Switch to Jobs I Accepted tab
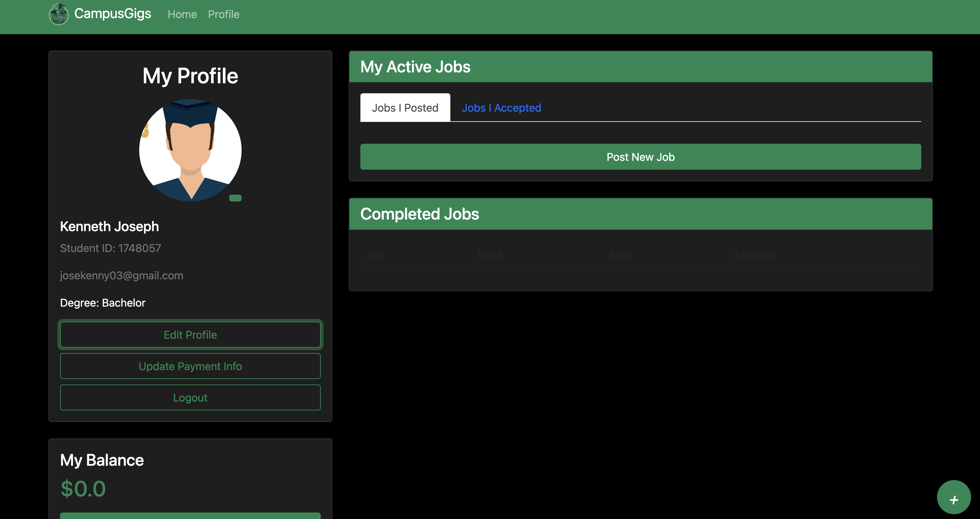Image resolution: width=980 pixels, height=519 pixels. point(501,108)
